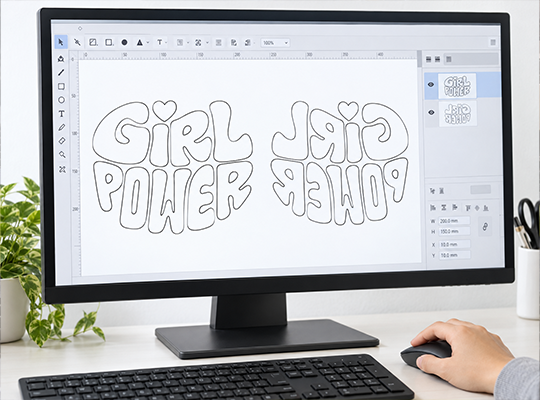540x400 pixels.
Task: Hide the normal GIRL POWER layer
Action: coord(430,84)
